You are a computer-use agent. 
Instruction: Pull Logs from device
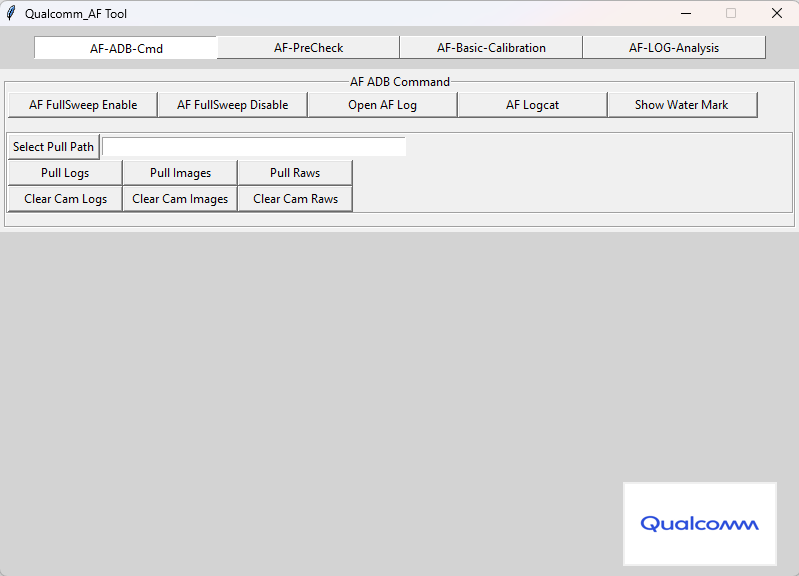point(65,173)
